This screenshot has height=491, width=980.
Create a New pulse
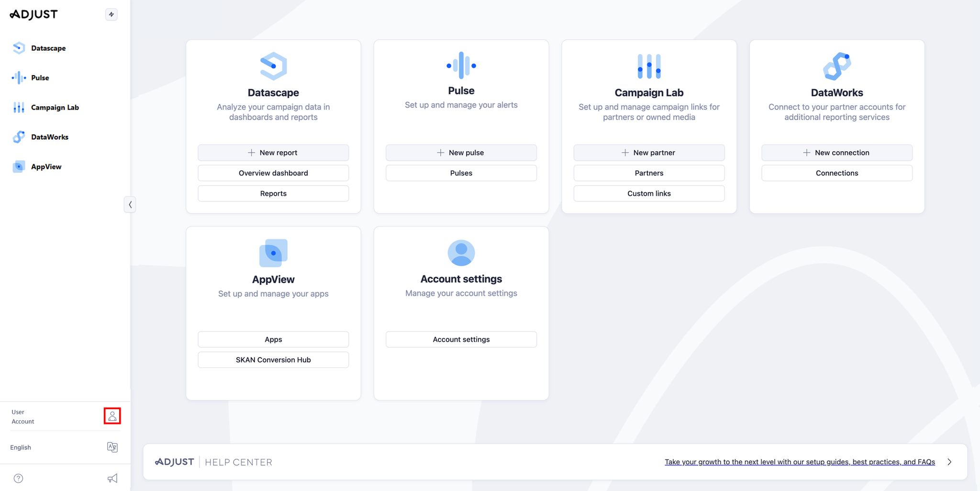(x=461, y=153)
